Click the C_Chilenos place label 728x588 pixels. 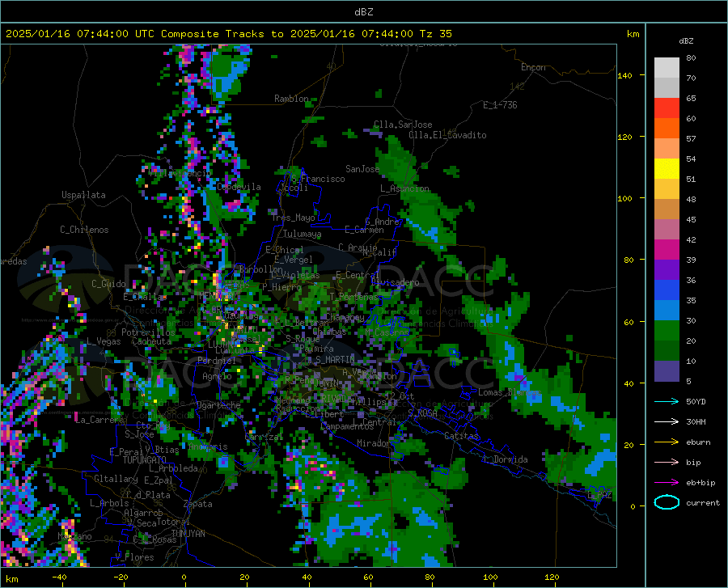pyautogui.click(x=84, y=230)
